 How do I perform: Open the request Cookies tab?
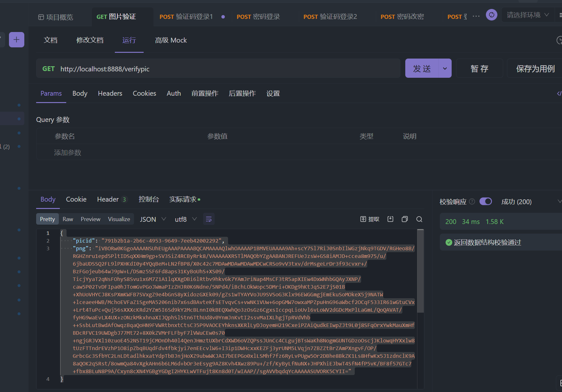145,93
